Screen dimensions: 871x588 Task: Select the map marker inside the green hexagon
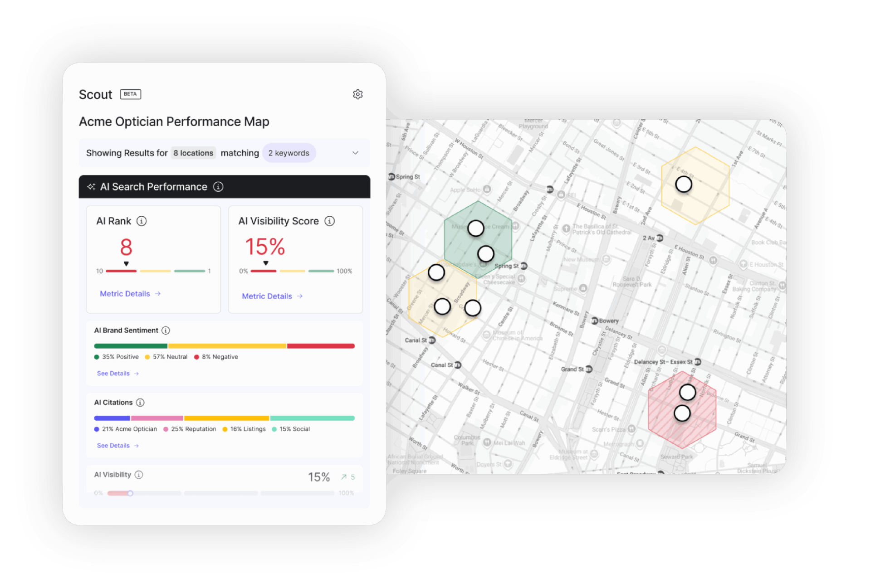coord(475,228)
